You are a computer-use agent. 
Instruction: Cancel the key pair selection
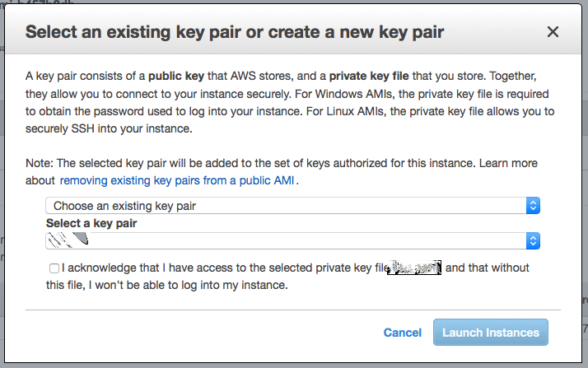coord(403,333)
